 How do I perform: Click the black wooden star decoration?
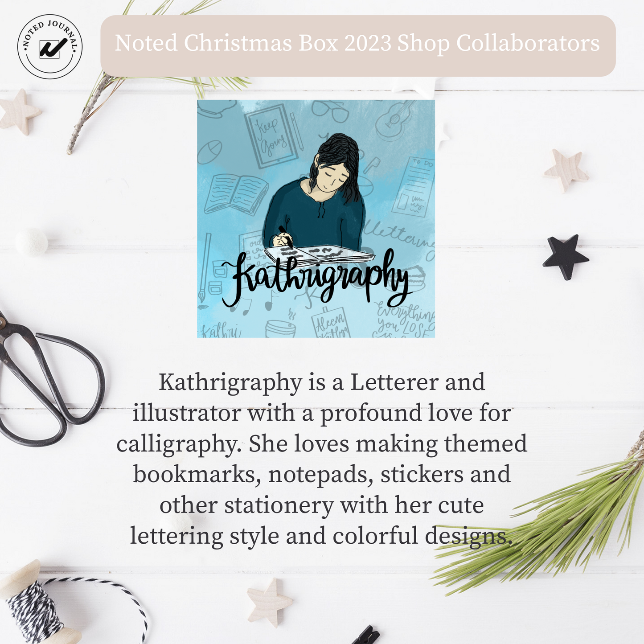(x=566, y=256)
